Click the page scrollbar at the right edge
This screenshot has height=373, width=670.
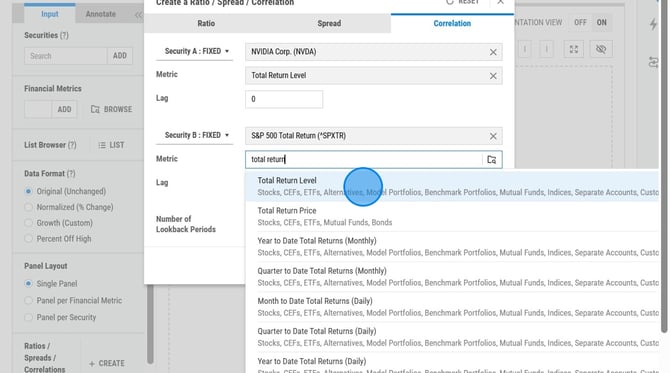tap(664, 167)
